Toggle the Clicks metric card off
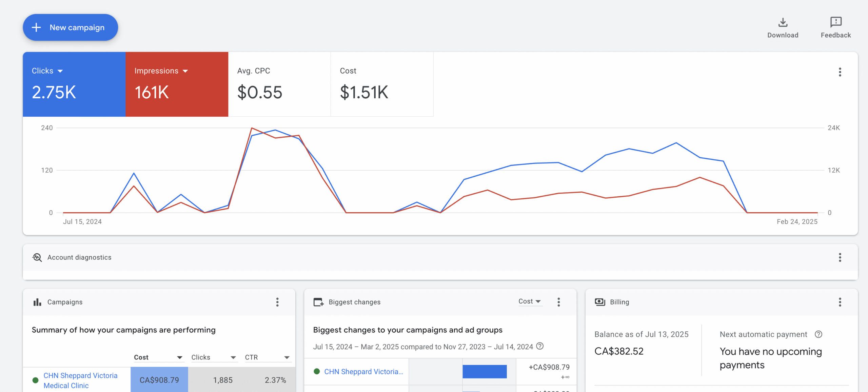The height and width of the screenshot is (392, 868). pos(74,84)
